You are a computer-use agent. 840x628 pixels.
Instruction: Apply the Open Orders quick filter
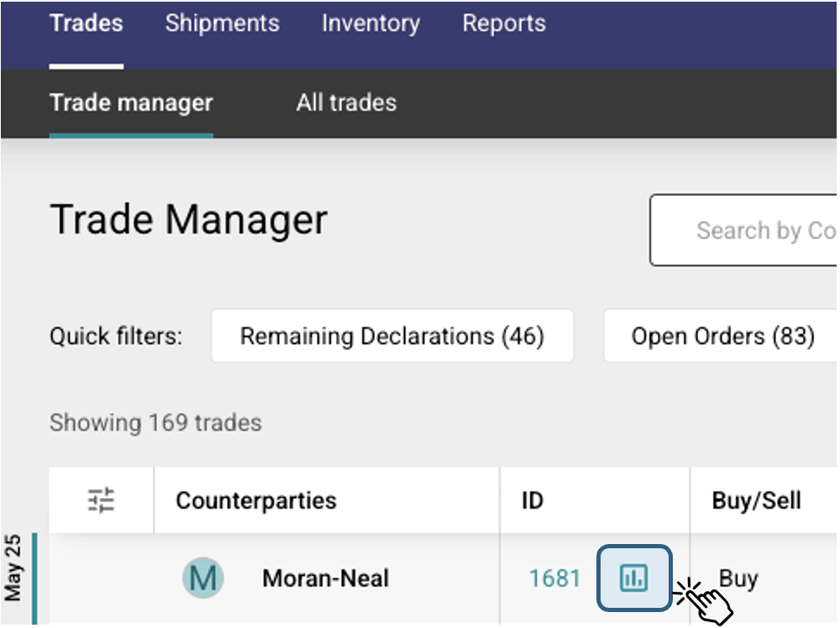point(721,336)
